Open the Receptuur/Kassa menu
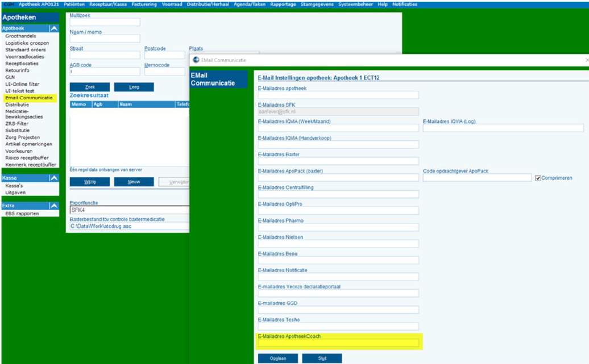Viewport: 589px width, 364px height. 108,4
